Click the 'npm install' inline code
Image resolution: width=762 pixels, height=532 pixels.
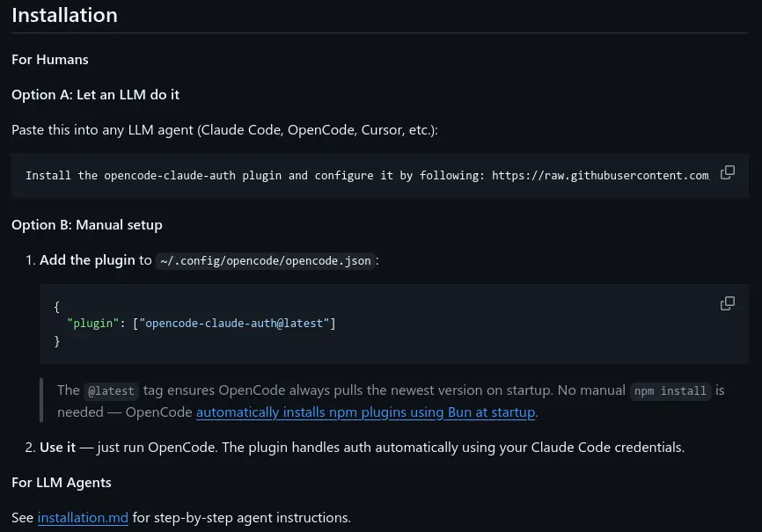pos(670,390)
